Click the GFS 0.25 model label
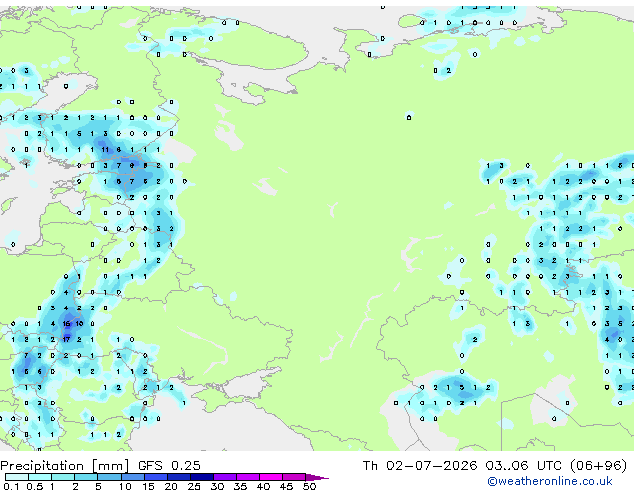634x490 pixels. (x=169, y=466)
